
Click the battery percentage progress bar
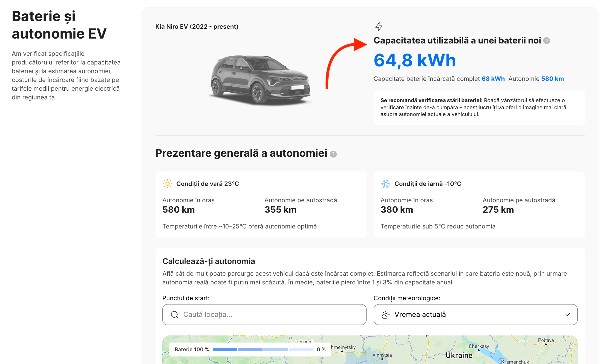pyautogui.click(x=263, y=350)
